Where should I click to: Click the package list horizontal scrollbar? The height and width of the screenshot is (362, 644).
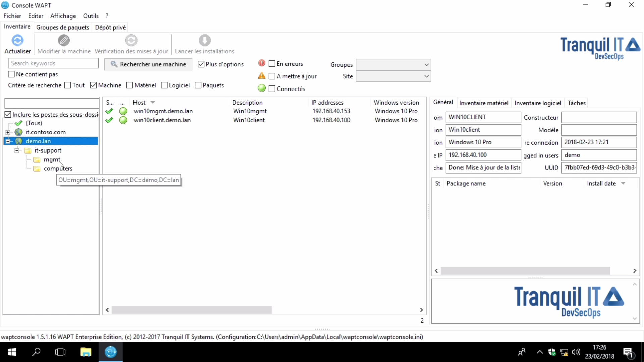tap(525, 270)
